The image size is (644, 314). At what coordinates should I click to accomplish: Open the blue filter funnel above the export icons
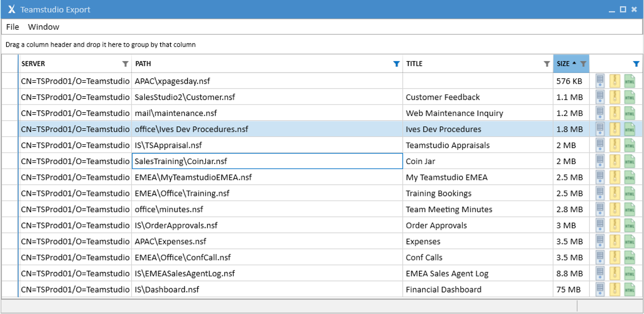coord(636,64)
